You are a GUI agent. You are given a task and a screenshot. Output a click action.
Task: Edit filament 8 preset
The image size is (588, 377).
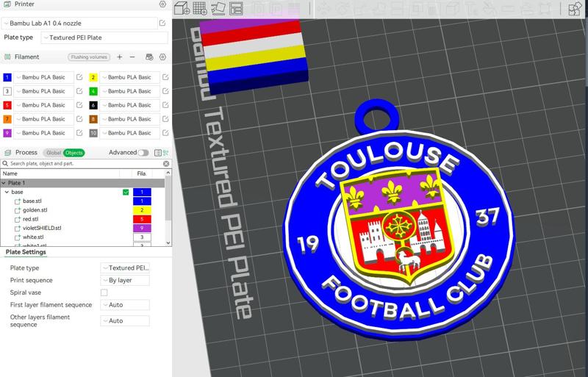(165, 119)
